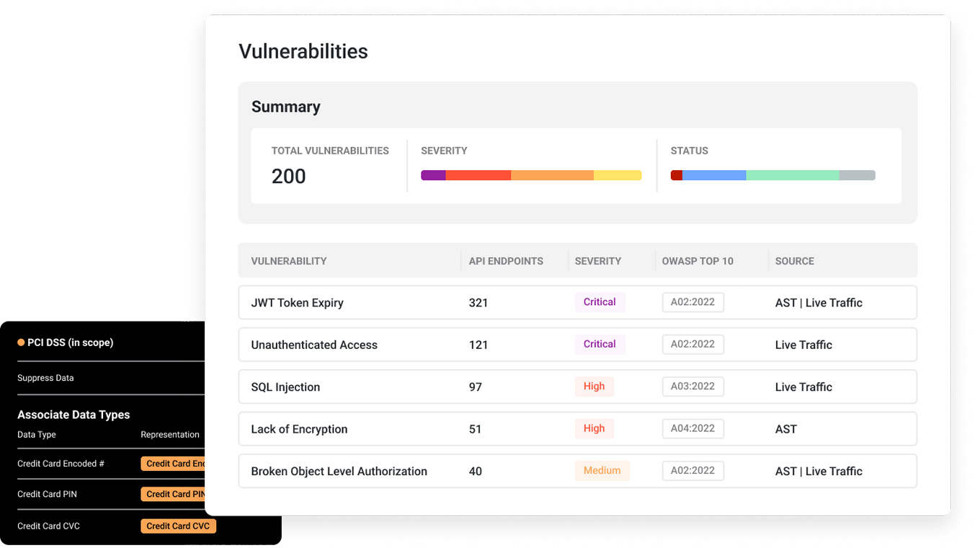Viewport: 980px width, 548px height.
Task: Select the green segment of the status bar
Action: point(792,175)
